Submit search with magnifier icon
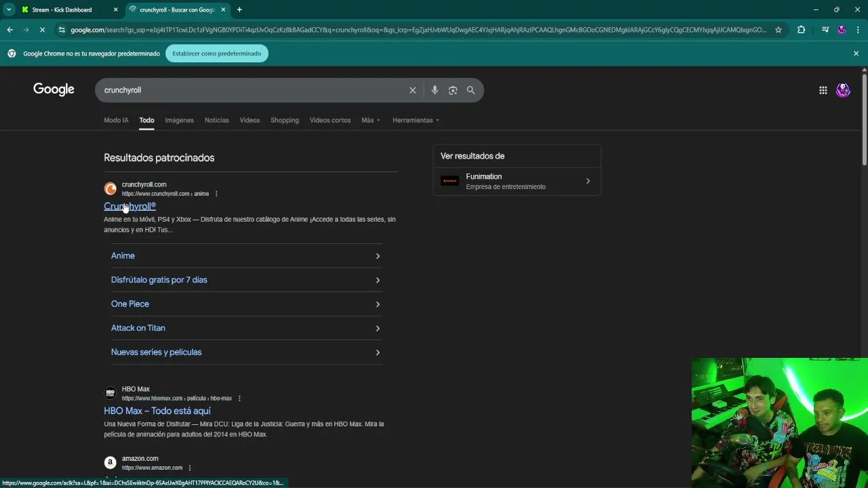The image size is (868, 488). pos(471,90)
